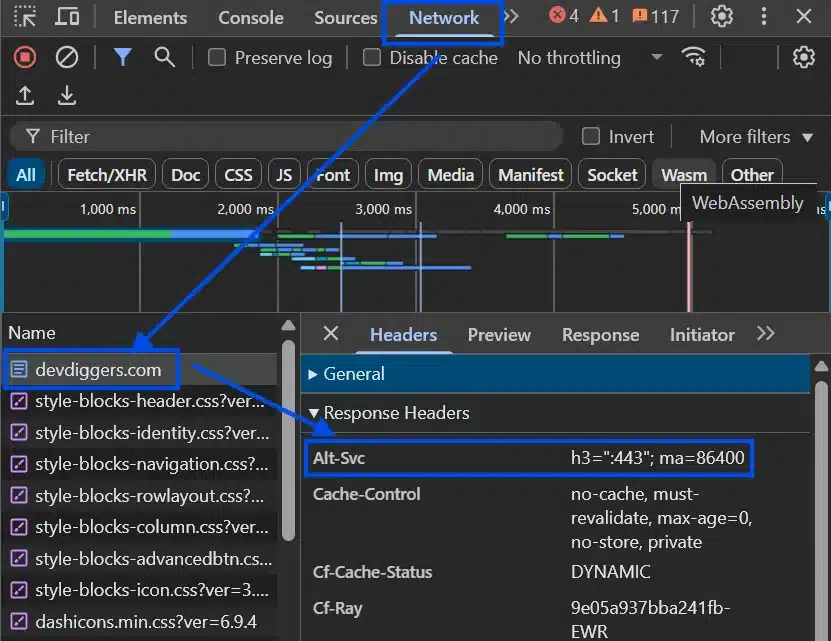Activate the inspect element picker icon
831x641 pixels.
click(x=24, y=17)
